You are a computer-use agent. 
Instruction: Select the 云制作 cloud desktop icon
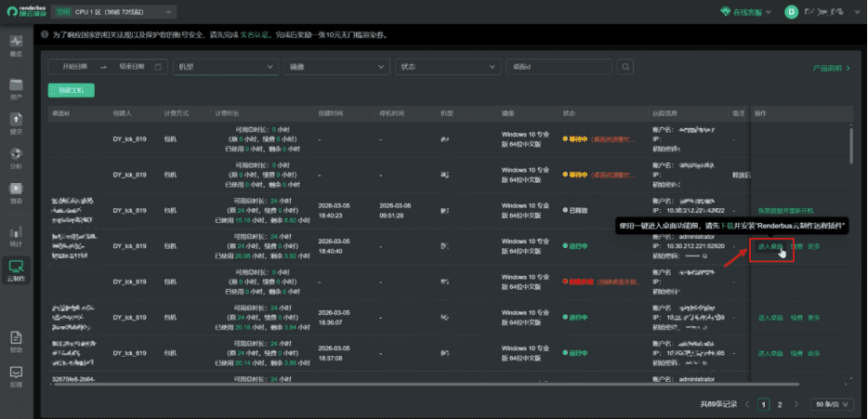tap(16, 268)
